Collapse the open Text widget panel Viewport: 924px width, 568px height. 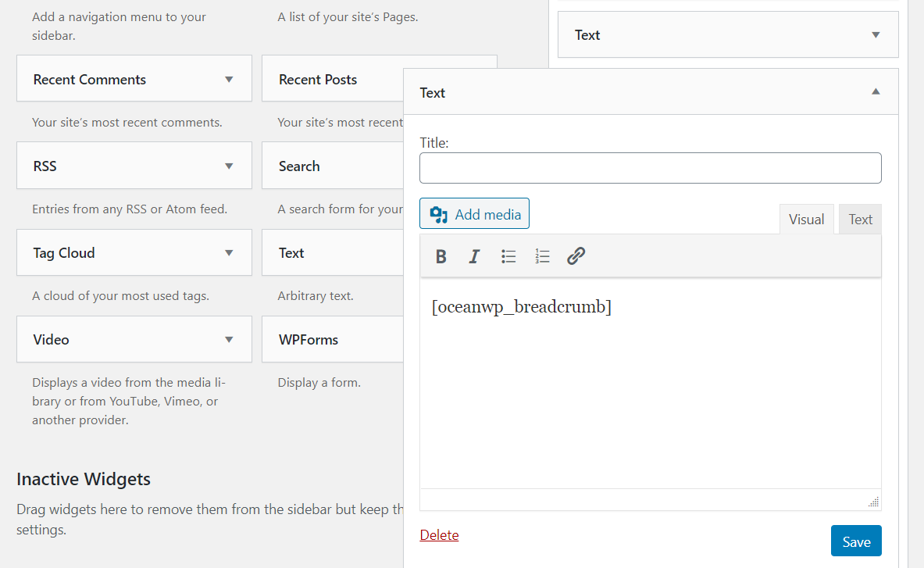click(x=875, y=91)
